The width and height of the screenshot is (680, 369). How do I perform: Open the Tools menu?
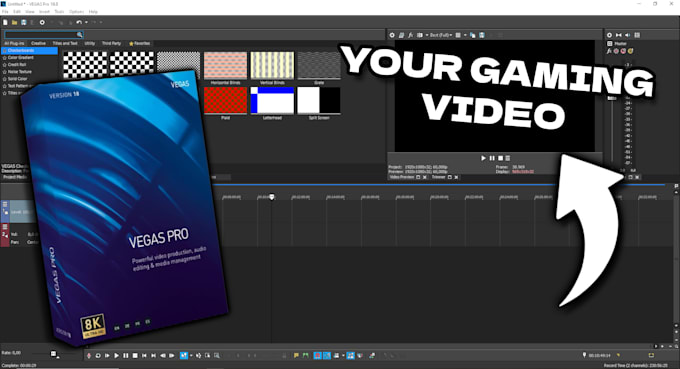click(59, 12)
